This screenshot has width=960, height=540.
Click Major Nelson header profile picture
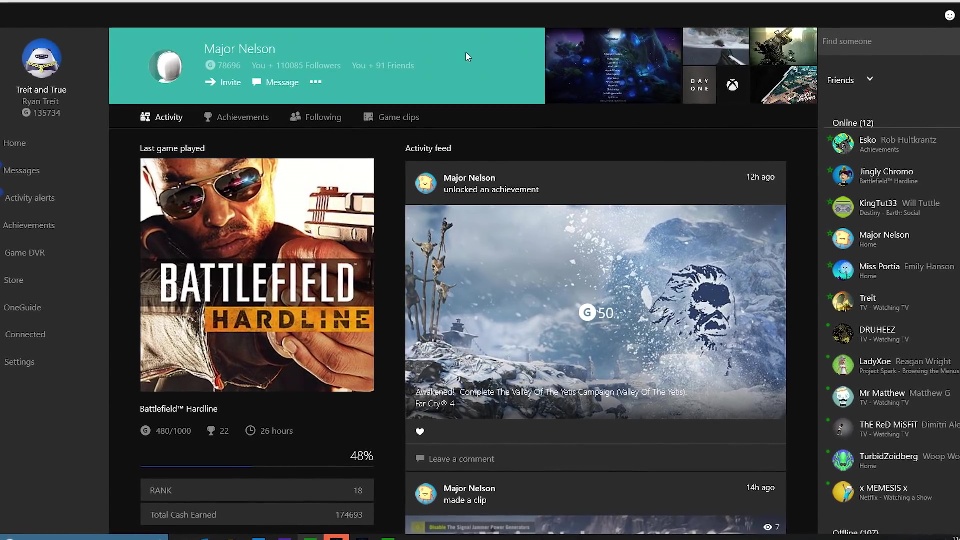[166, 66]
